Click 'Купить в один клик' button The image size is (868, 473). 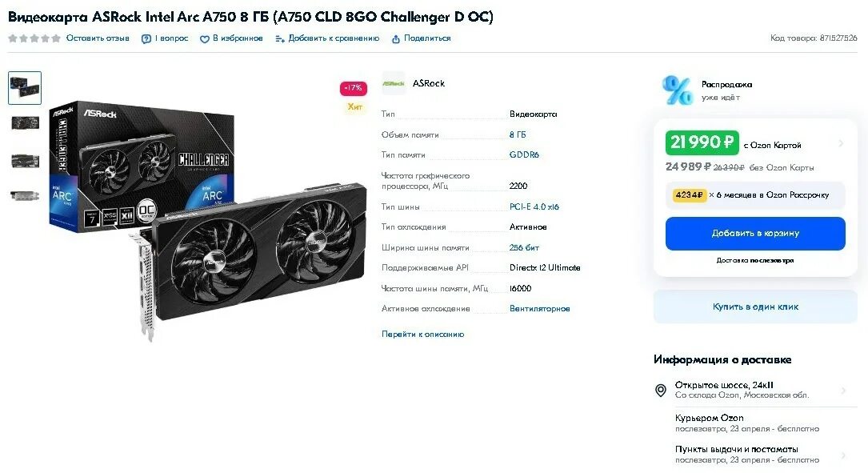(x=755, y=307)
